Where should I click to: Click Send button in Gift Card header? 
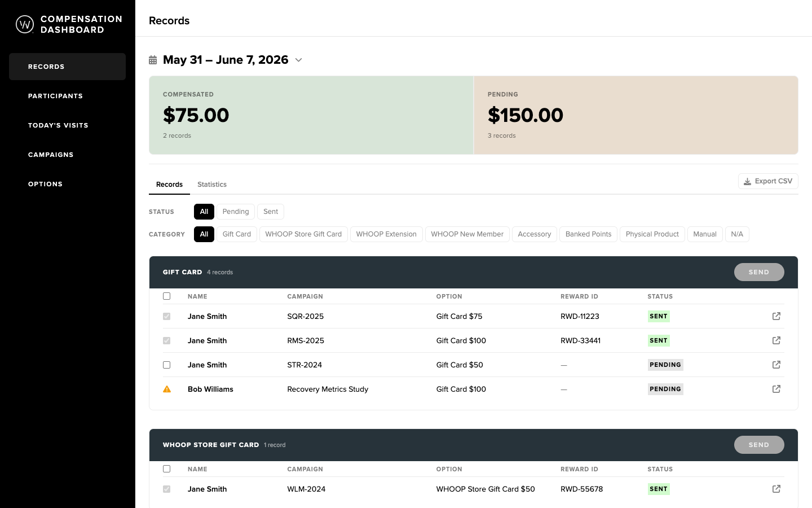(x=759, y=272)
